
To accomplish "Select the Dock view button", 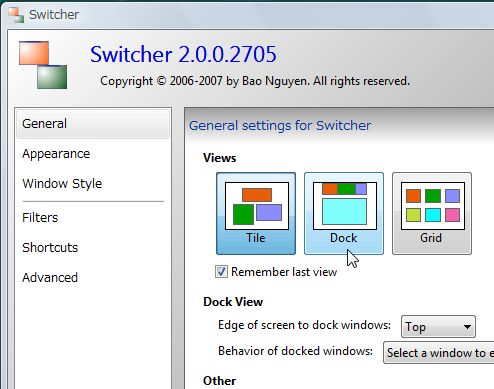I will point(344,214).
